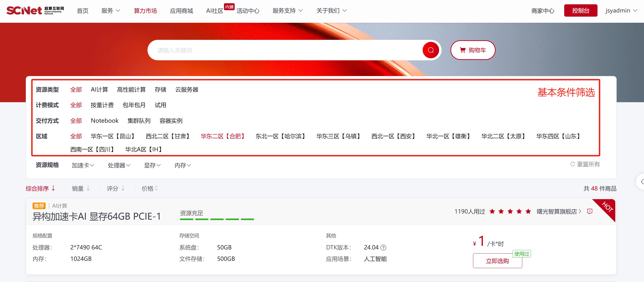Screen dimensions: 644x282
Task: Click the 重置所有 reset icon
Action: 572,164
